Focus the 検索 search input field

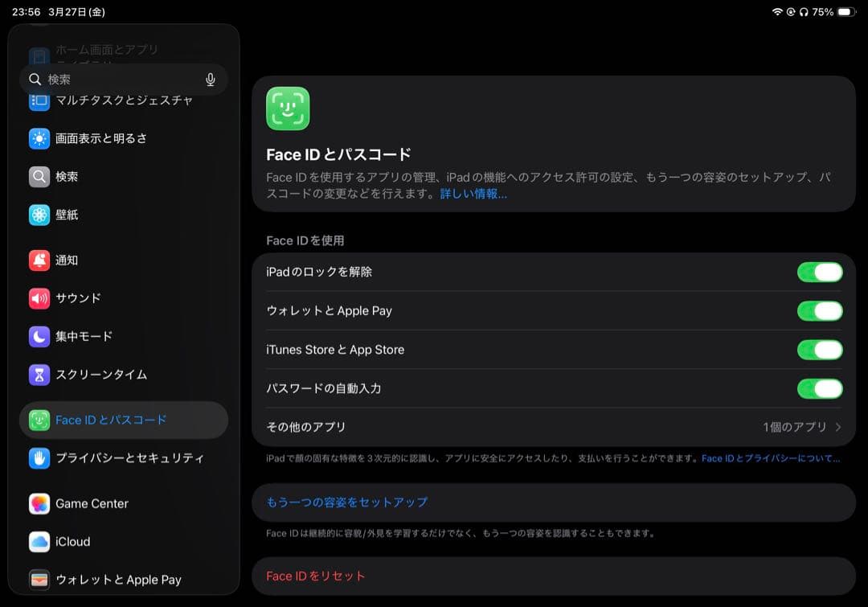click(124, 80)
